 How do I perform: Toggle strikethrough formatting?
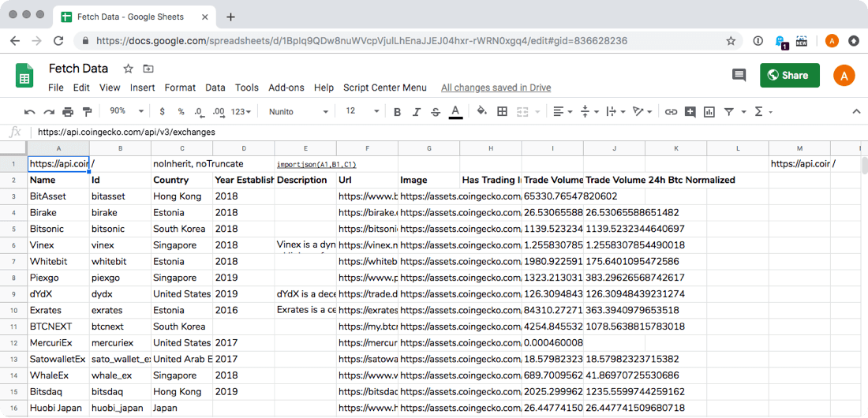pyautogui.click(x=436, y=112)
